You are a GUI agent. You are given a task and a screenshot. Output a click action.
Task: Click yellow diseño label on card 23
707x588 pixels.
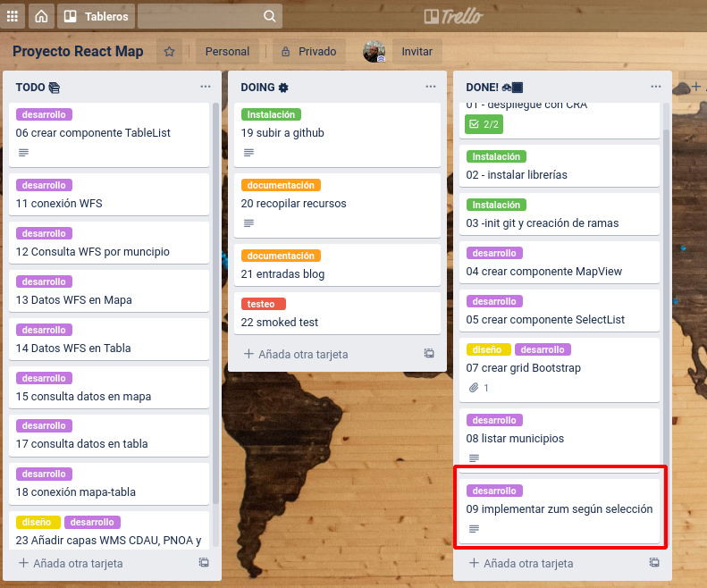click(38, 522)
